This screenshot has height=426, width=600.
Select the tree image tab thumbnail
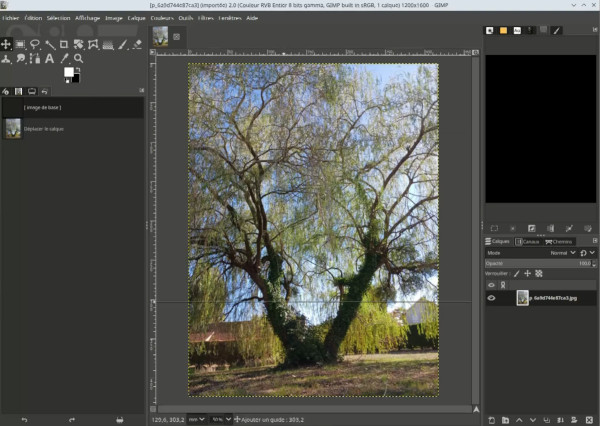click(160, 36)
